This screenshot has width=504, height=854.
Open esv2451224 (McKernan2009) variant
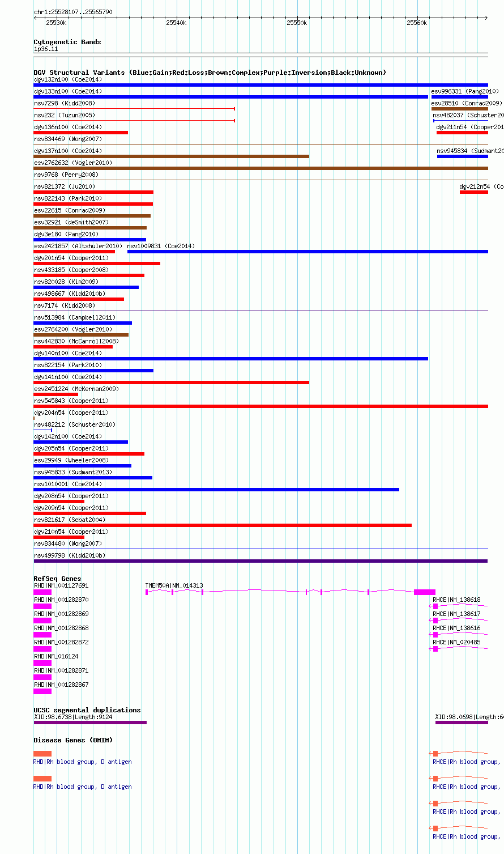pos(76,389)
